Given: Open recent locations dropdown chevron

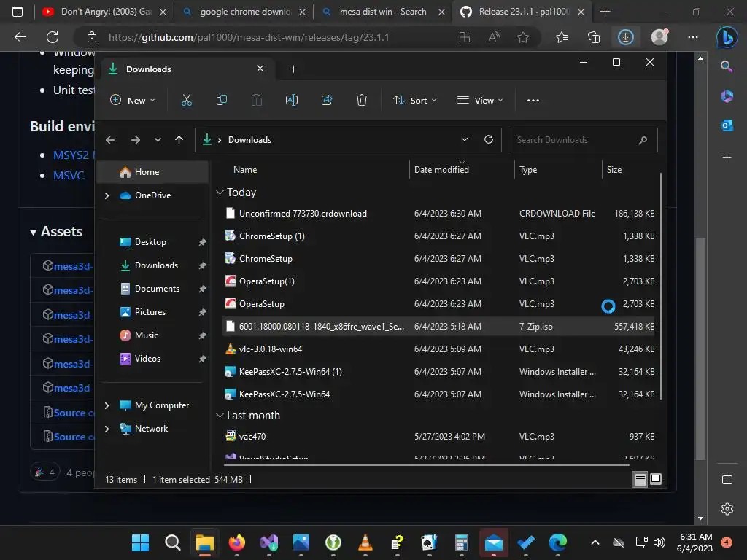Looking at the screenshot, I should coord(158,140).
